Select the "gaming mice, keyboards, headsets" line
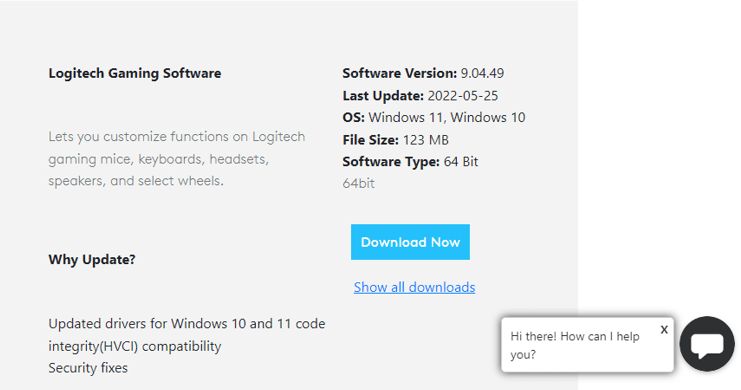 158,159
